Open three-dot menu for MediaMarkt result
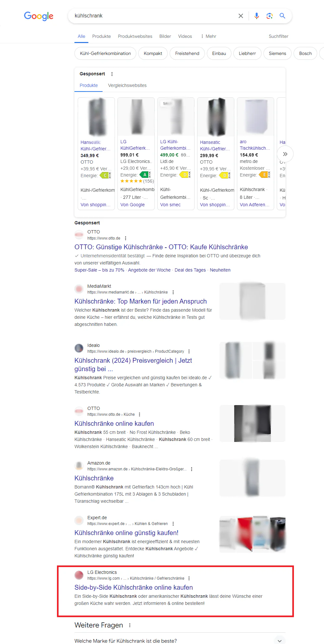Viewport: 324px width, 644px height. [x=173, y=292]
